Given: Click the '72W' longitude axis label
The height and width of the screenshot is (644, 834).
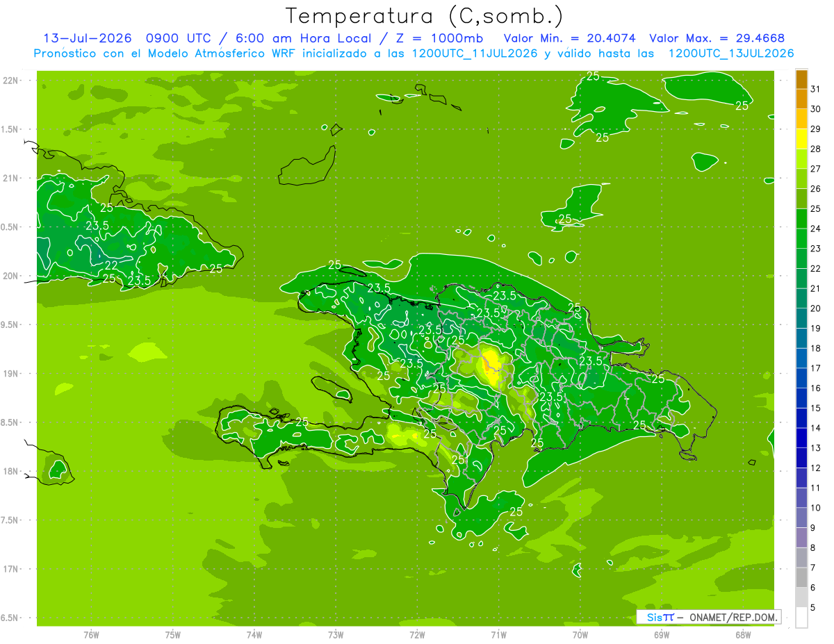Looking at the screenshot, I should point(417,634).
